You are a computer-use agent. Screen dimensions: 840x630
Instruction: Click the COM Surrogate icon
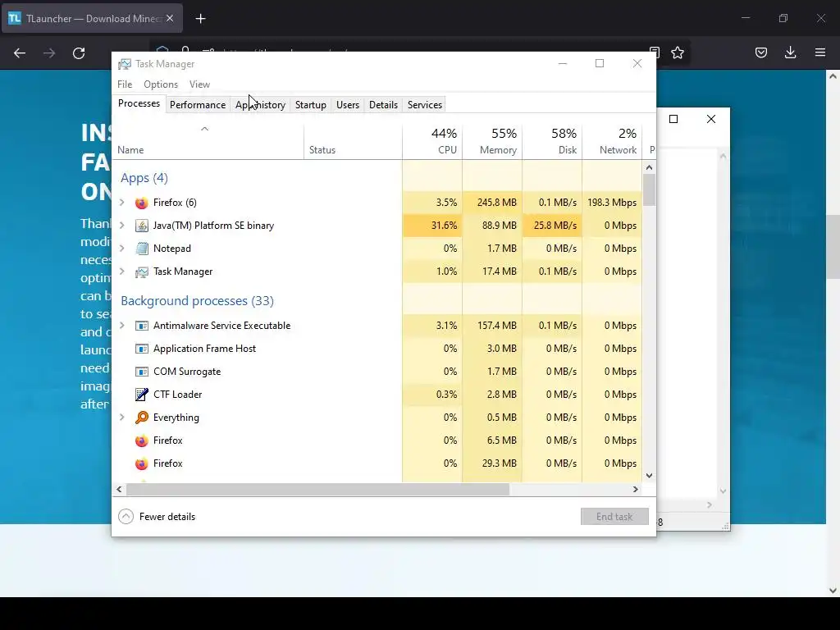tap(141, 372)
